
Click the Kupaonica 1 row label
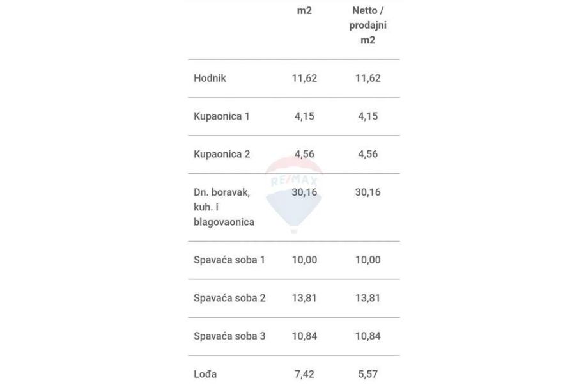pyautogui.click(x=221, y=116)
